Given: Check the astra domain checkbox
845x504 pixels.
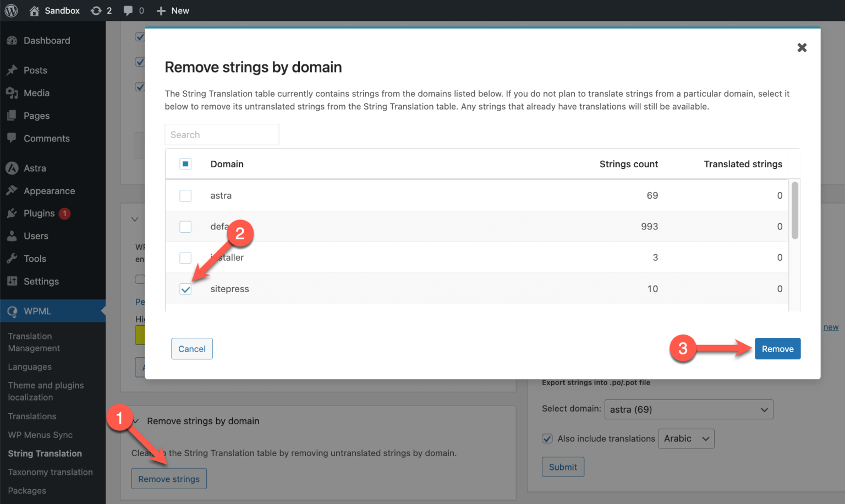Looking at the screenshot, I should pos(185,195).
